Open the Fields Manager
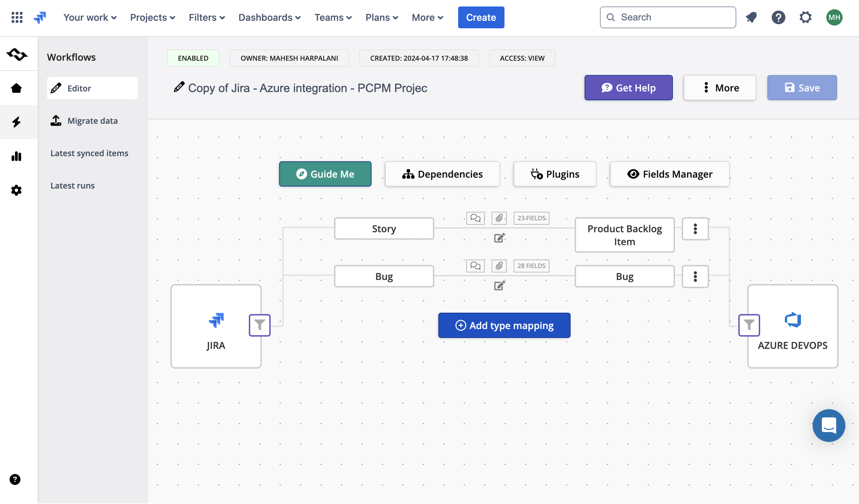 (670, 174)
